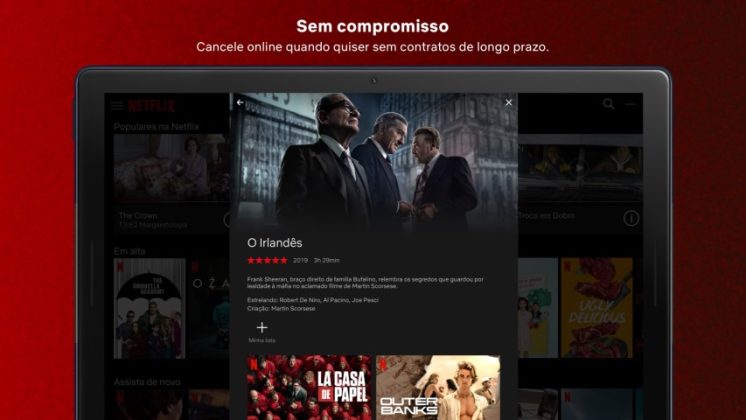Select The Umbrella Academy poster
The height and width of the screenshot is (420, 746).
(149, 308)
